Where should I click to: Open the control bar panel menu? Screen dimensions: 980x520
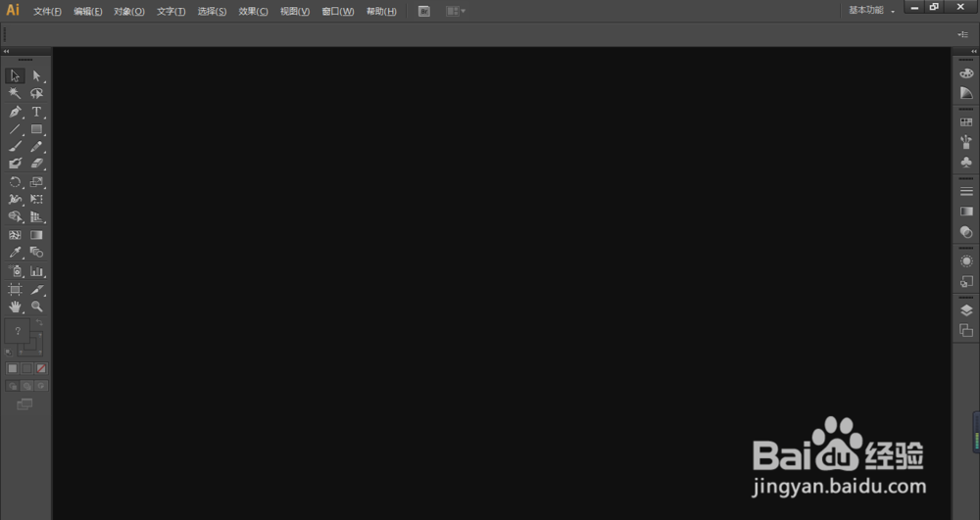(963, 35)
